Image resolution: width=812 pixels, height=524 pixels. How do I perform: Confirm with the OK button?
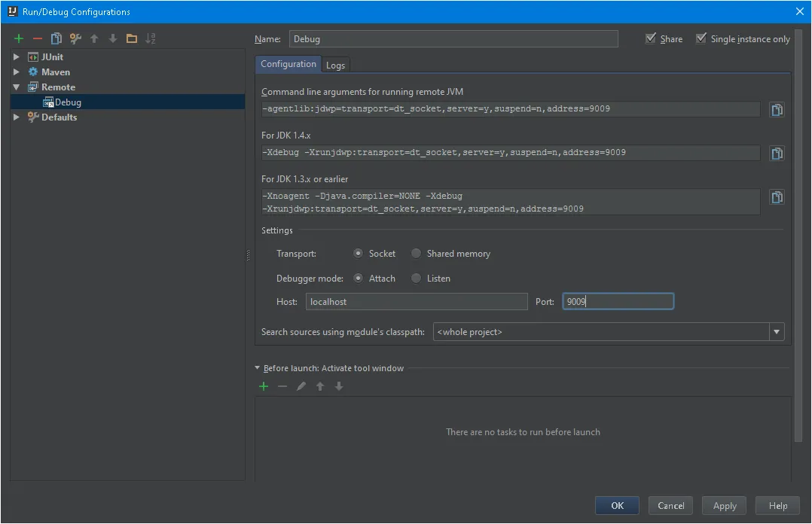click(617, 505)
